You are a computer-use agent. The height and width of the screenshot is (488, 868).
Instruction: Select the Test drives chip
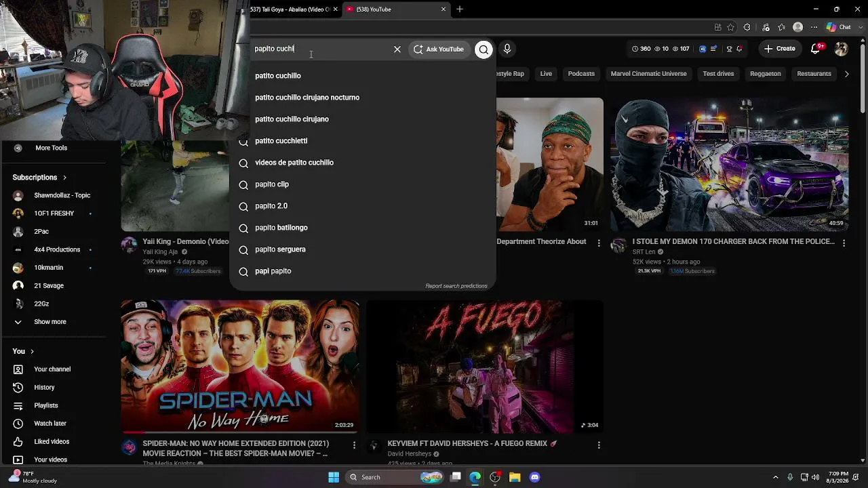tap(718, 73)
